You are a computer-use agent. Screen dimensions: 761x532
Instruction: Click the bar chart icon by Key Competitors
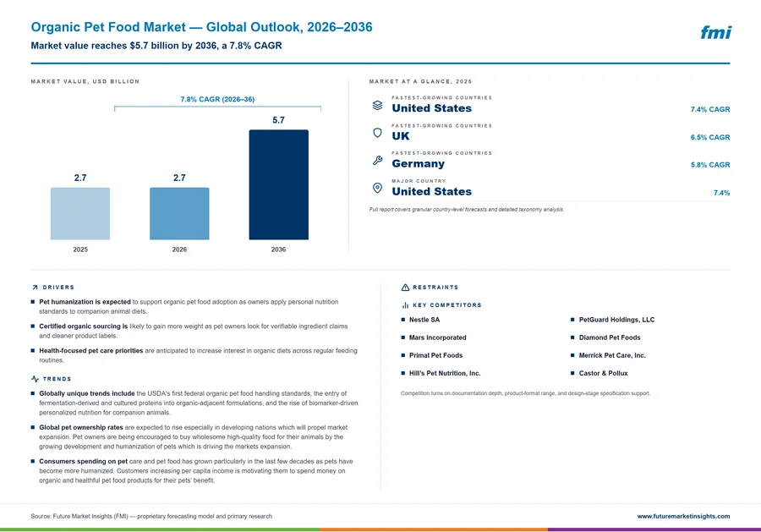point(405,305)
